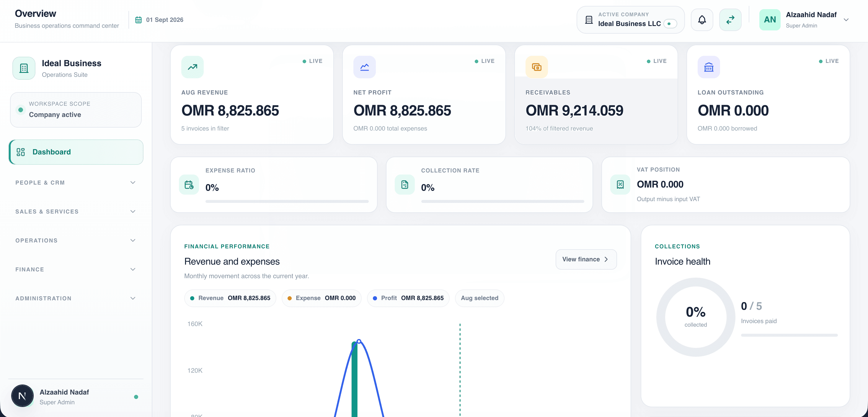The width and height of the screenshot is (868, 417).
Task: Click the building icon in Active Company
Action: point(589,20)
